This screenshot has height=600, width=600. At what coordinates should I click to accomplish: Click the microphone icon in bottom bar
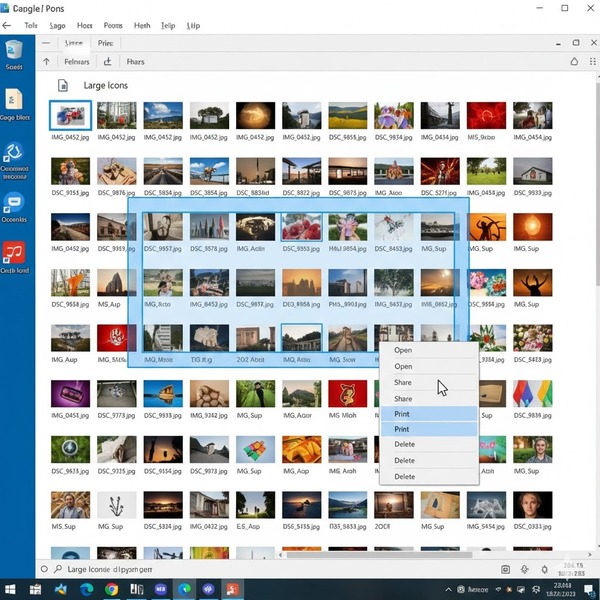pyautogui.click(x=525, y=569)
